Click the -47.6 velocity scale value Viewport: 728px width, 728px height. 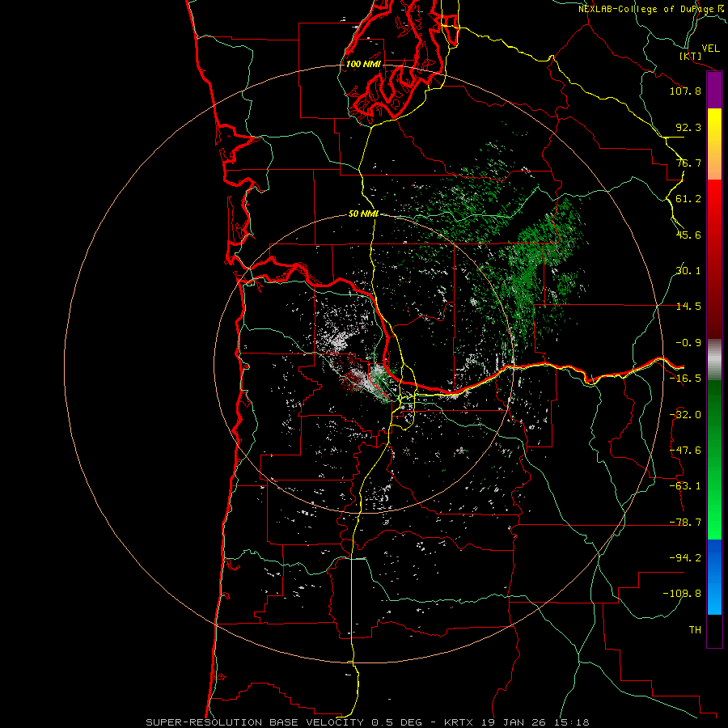tap(685, 451)
